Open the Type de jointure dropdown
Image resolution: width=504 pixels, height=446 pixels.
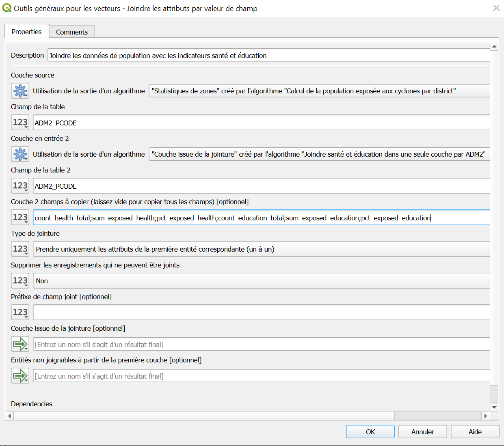pyautogui.click(x=261, y=249)
